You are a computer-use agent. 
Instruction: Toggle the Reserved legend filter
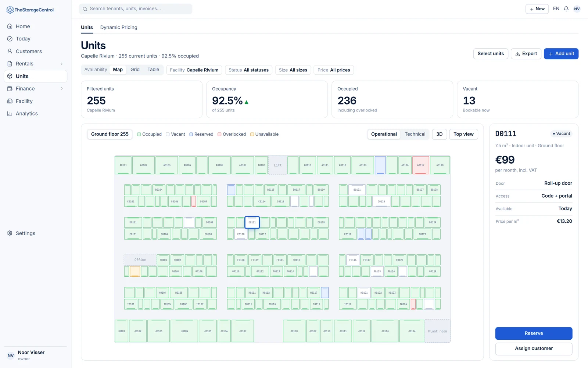201,134
